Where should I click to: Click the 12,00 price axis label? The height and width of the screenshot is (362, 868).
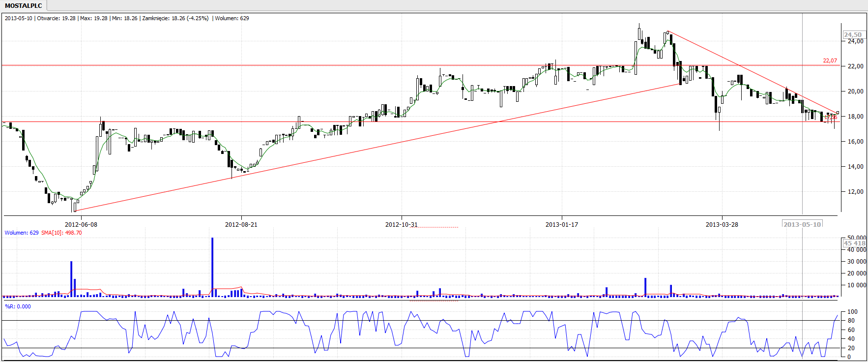point(855,191)
